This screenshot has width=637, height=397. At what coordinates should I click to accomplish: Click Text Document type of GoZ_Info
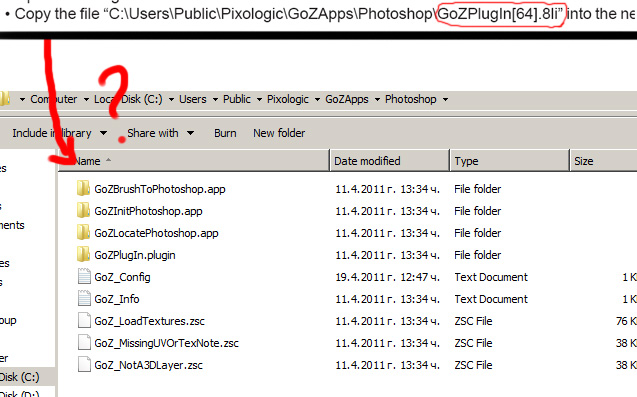(491, 299)
